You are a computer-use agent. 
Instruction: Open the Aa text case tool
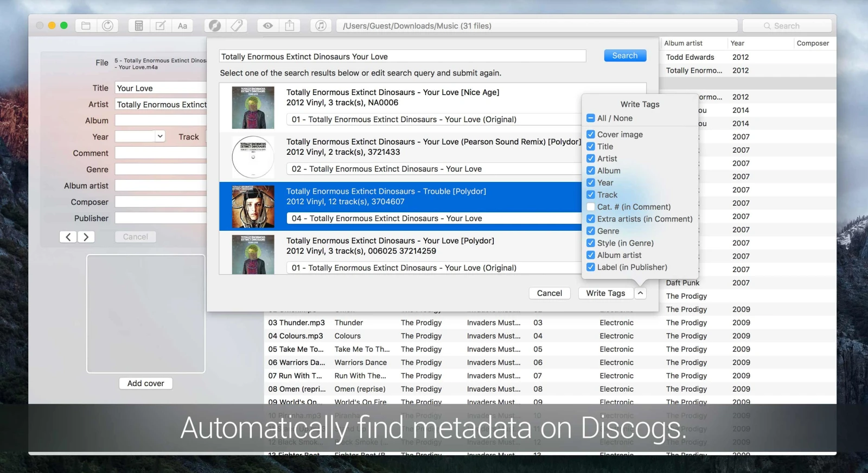point(182,26)
